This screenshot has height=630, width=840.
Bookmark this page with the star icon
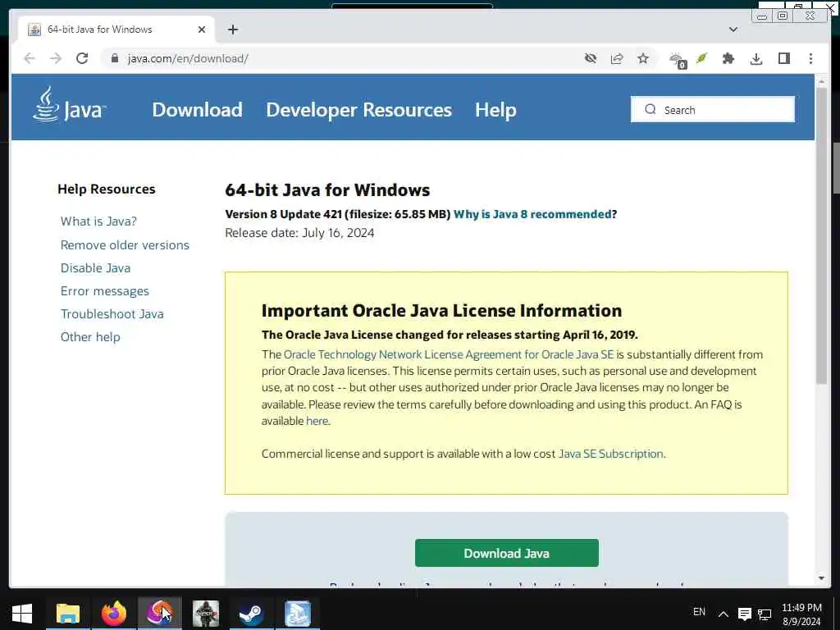tap(643, 58)
